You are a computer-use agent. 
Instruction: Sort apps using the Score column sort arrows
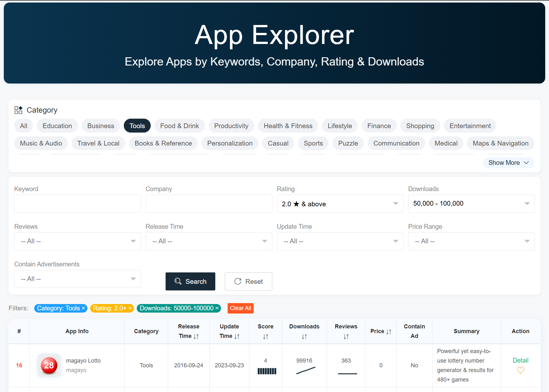click(265, 336)
